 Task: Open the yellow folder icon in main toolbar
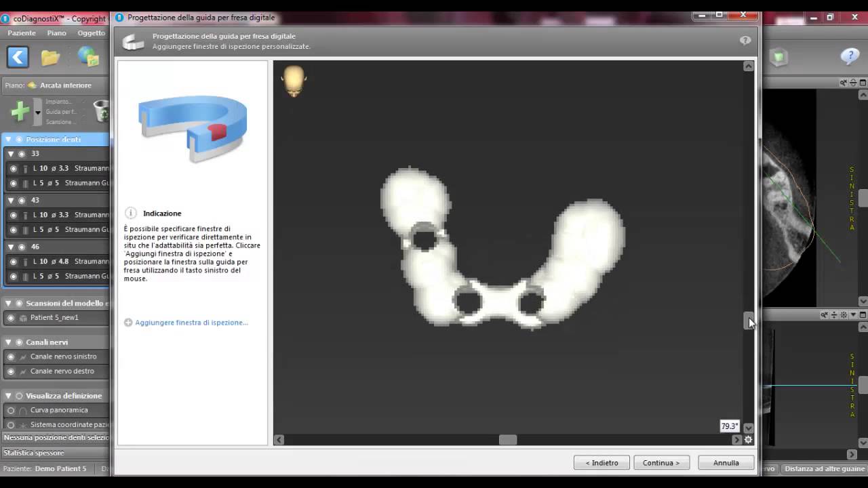51,58
